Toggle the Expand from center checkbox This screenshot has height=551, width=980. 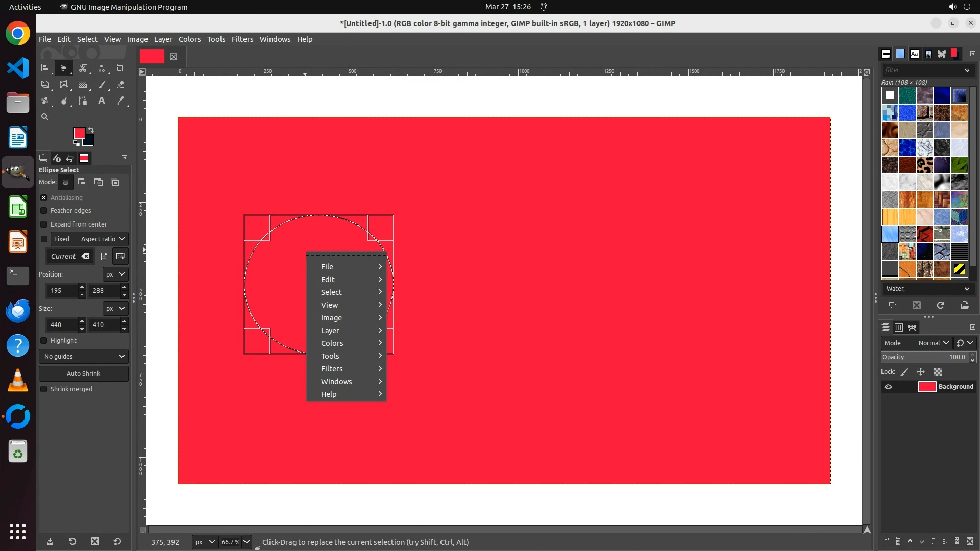click(44, 224)
